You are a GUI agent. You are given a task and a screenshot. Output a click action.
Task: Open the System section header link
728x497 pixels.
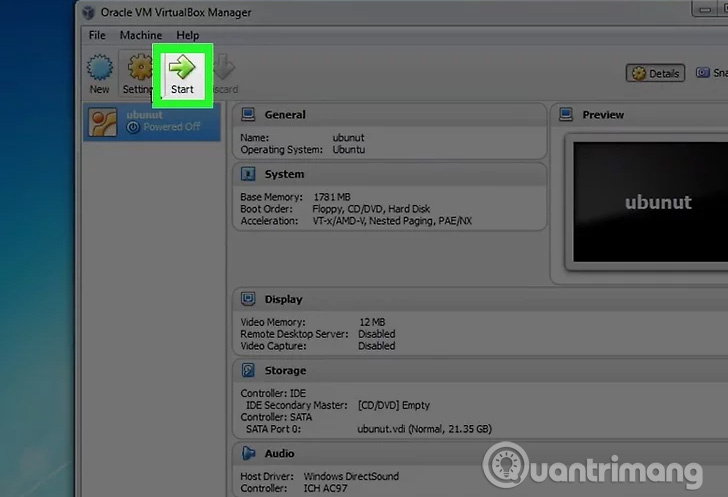[284, 174]
